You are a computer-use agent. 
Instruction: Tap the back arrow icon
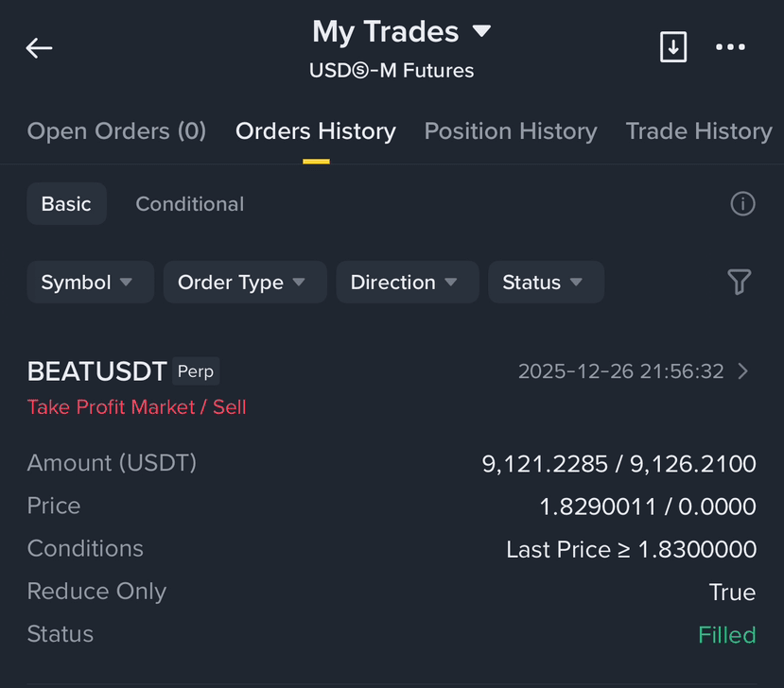(x=39, y=48)
